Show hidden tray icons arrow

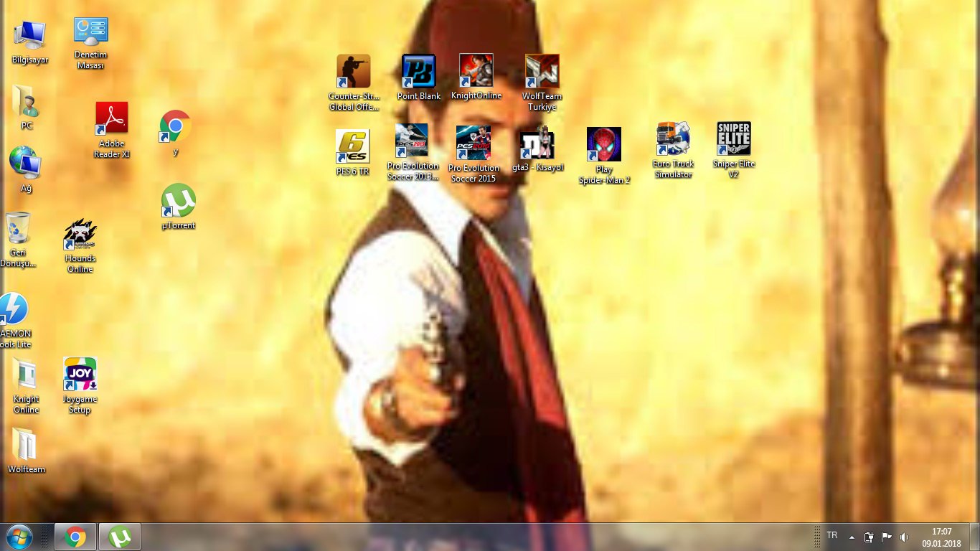852,537
